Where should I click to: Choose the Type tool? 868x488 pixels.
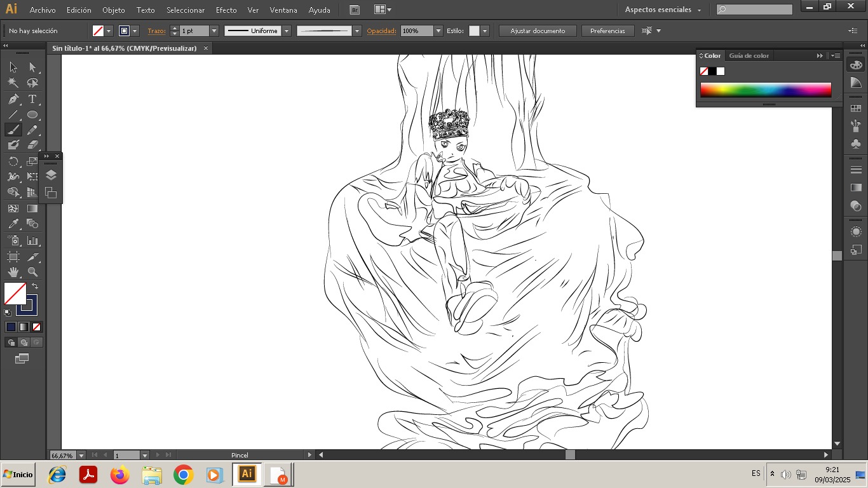tap(32, 99)
